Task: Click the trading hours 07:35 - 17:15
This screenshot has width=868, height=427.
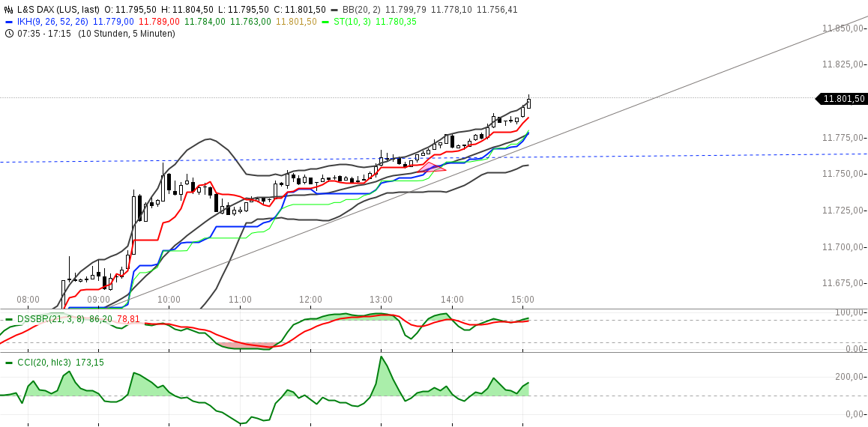Action: (43, 34)
